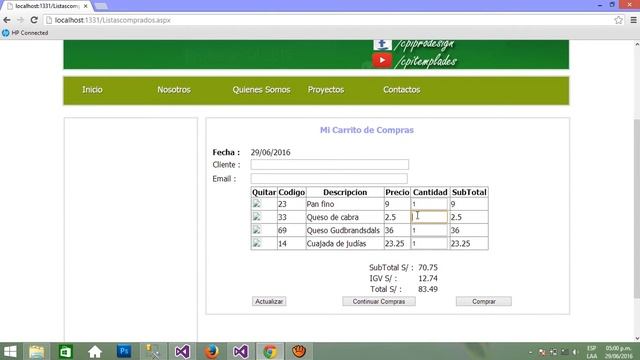Click the Quitar icon for Queso Gudbrandsdals
Image resolution: width=640 pixels, height=360 pixels.
tap(257, 229)
